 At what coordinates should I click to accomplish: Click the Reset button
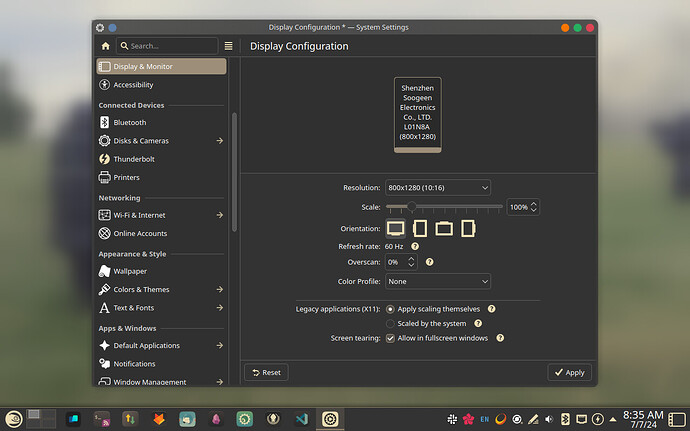[265, 372]
